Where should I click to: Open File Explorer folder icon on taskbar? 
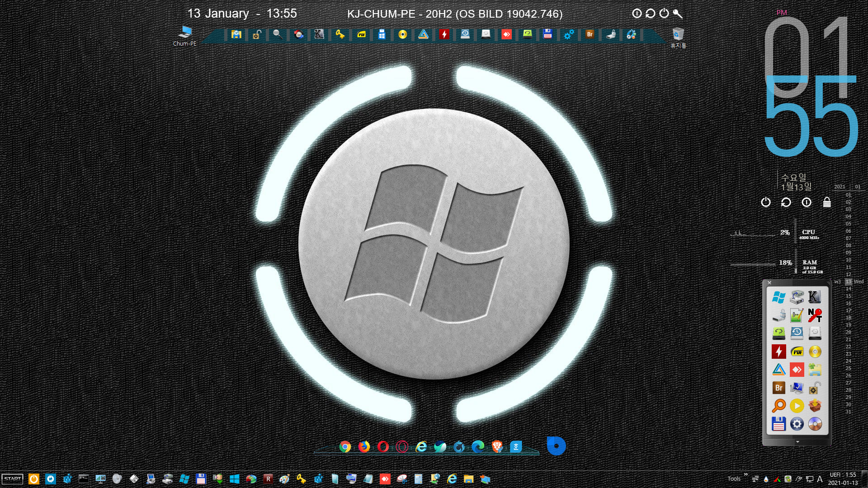468,479
